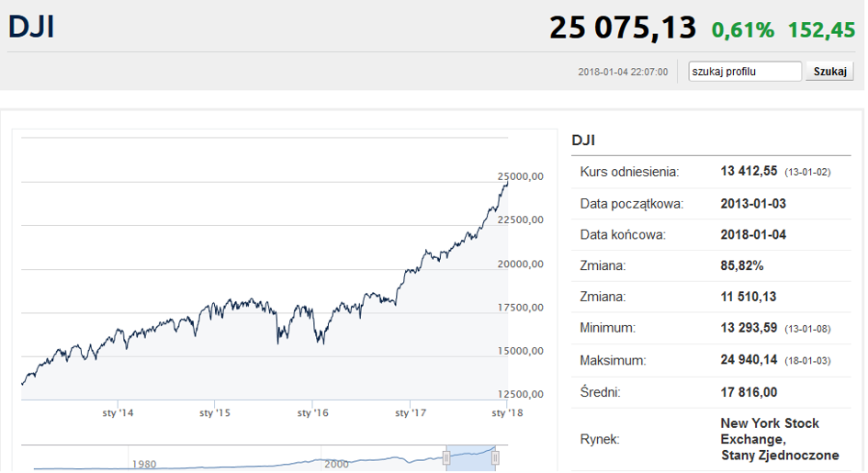Click the Data początkowa date 2013-01-03
The image size is (868, 473).
753,204
